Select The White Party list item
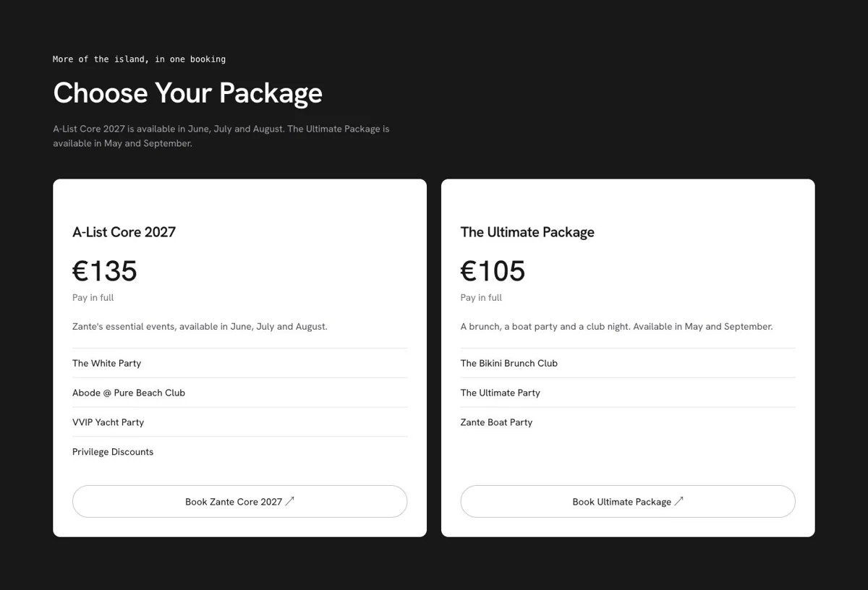 point(239,363)
